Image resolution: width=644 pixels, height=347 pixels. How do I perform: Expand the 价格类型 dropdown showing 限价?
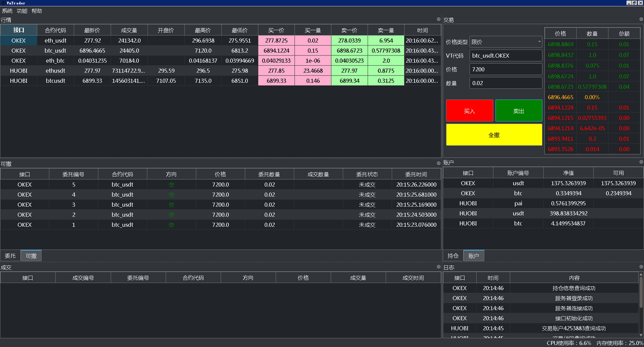tap(506, 42)
